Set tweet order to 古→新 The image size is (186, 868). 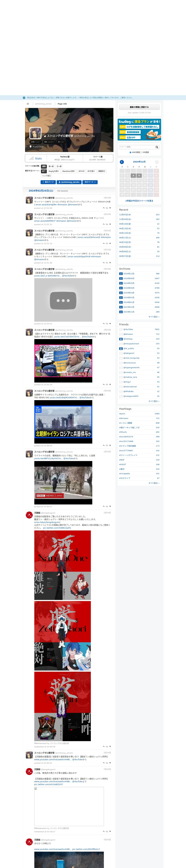tap(59, 167)
